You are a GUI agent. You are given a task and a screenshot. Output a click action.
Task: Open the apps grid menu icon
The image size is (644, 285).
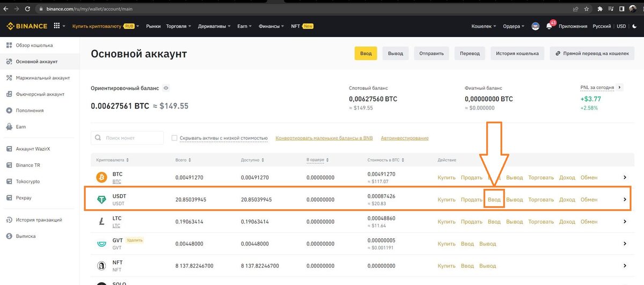57,26
